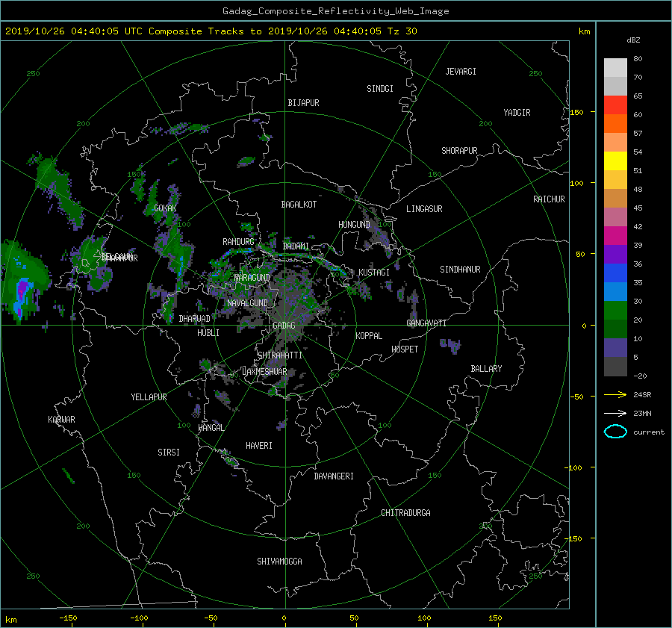Click the white 23MN arrow legend icon
Viewport: 672px width, 628px height.
point(615,413)
